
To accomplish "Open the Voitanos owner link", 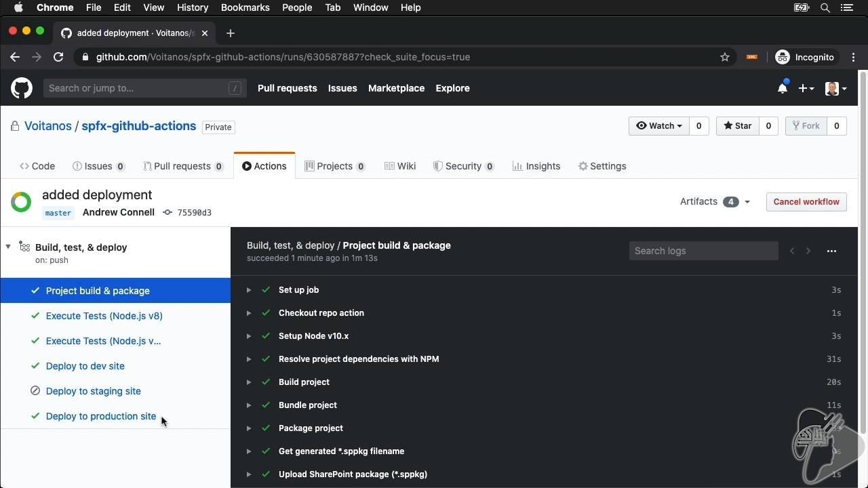I will (48, 126).
